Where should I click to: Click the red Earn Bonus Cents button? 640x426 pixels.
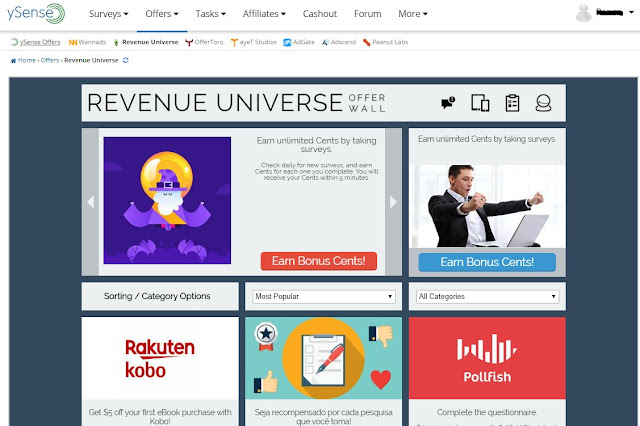click(319, 261)
